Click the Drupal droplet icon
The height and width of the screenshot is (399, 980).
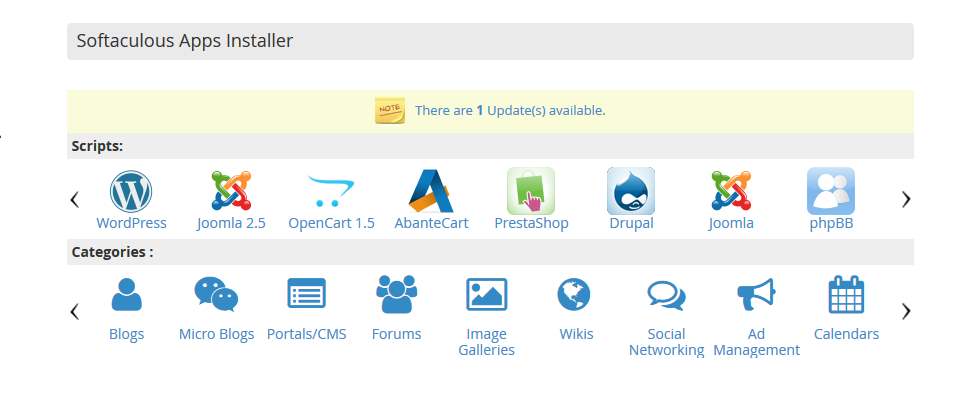(631, 191)
